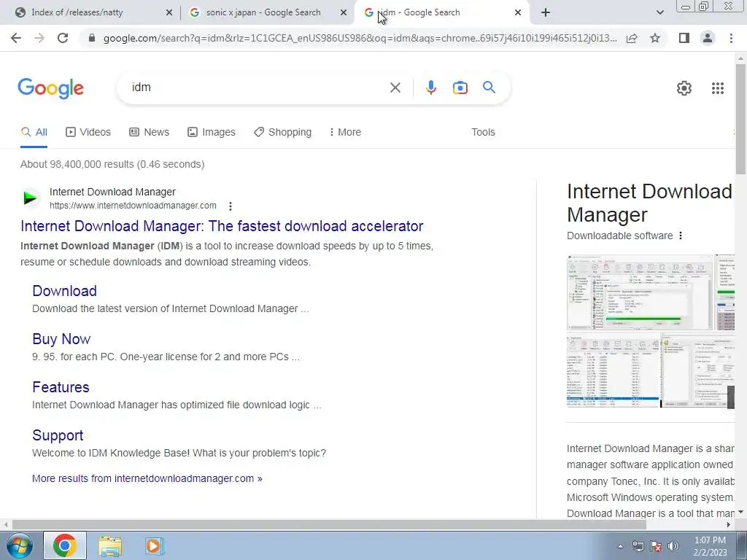Open three-dot menu next to Downloadable software
The height and width of the screenshot is (560, 747).
coord(681,236)
